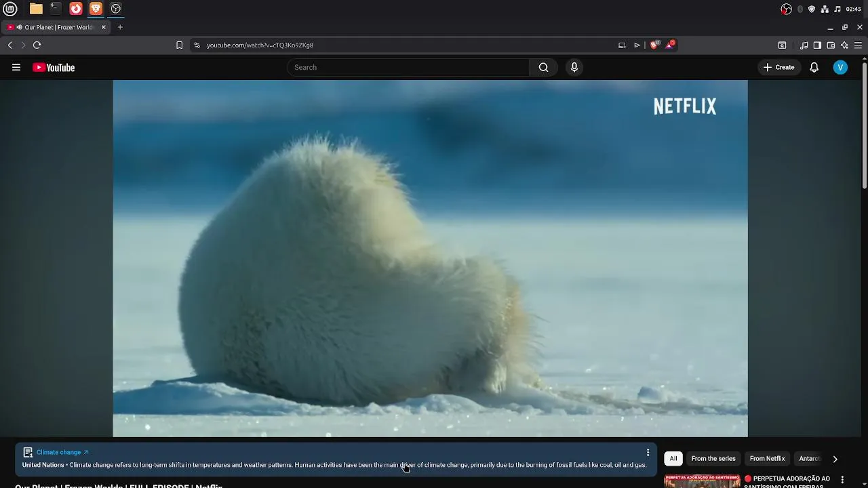This screenshot has width=868, height=488.
Task: Open the Files folder launcher
Action: (36, 9)
